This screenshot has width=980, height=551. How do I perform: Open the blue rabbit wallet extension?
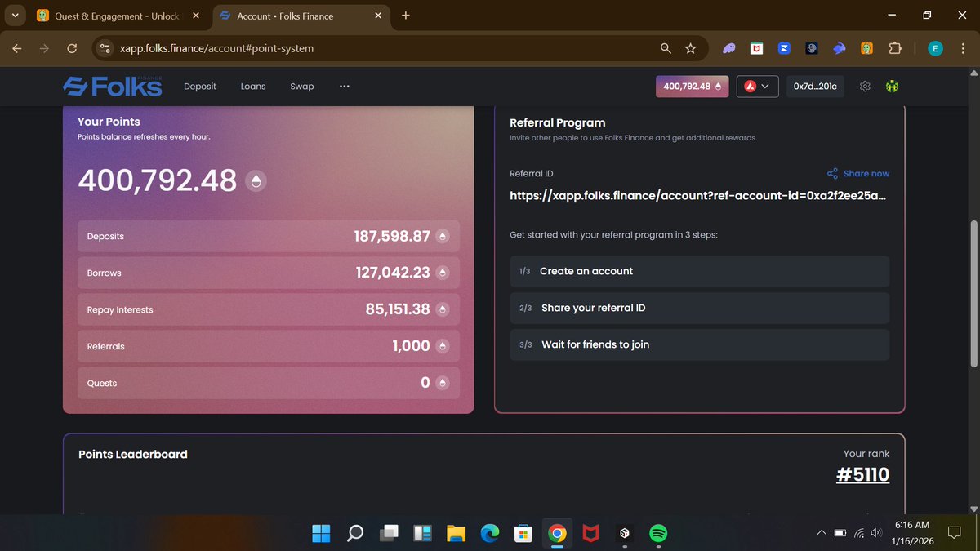coord(839,49)
